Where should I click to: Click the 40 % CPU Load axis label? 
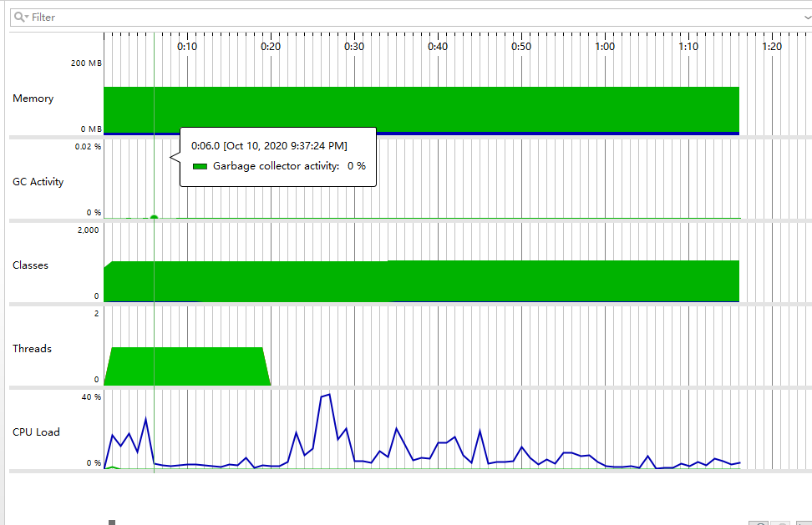coord(91,396)
